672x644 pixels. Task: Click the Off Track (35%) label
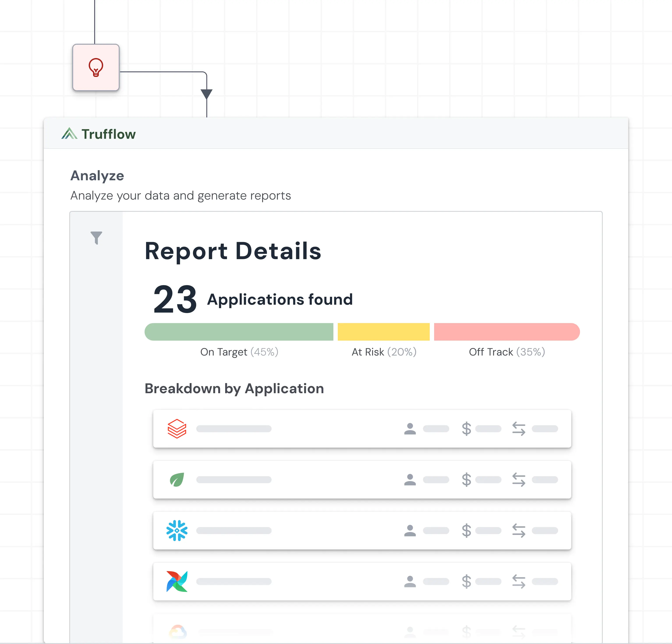[507, 352]
